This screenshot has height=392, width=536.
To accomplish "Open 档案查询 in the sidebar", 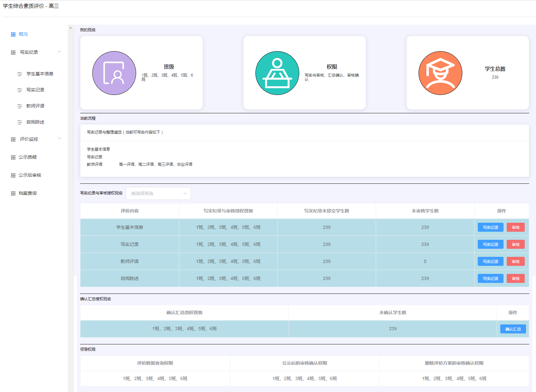I will [28, 193].
